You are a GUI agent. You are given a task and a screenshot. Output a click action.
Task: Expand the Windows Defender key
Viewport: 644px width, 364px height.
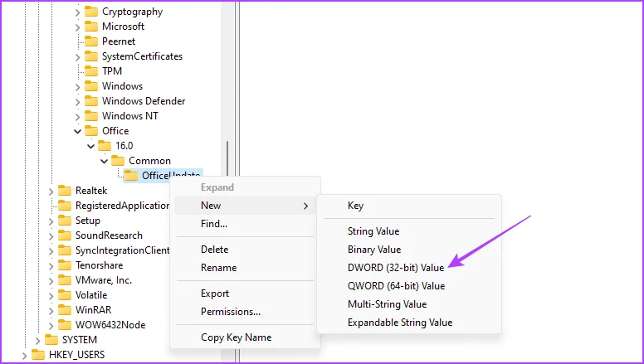(78, 102)
